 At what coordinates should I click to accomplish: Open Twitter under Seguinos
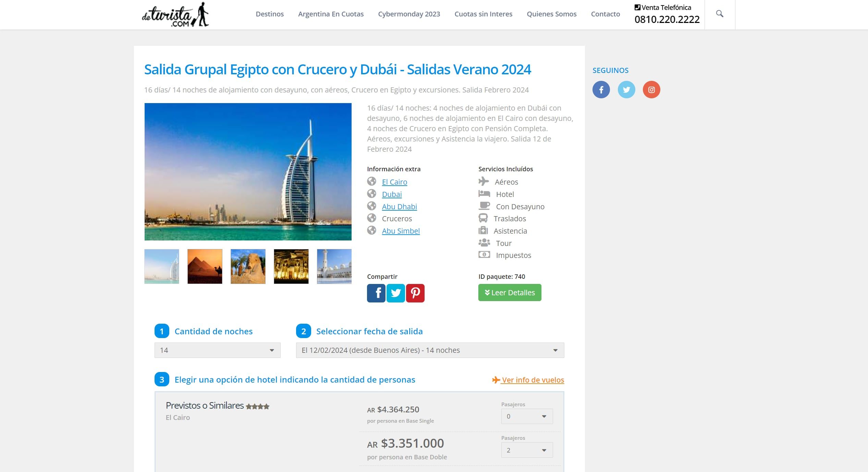click(x=626, y=90)
